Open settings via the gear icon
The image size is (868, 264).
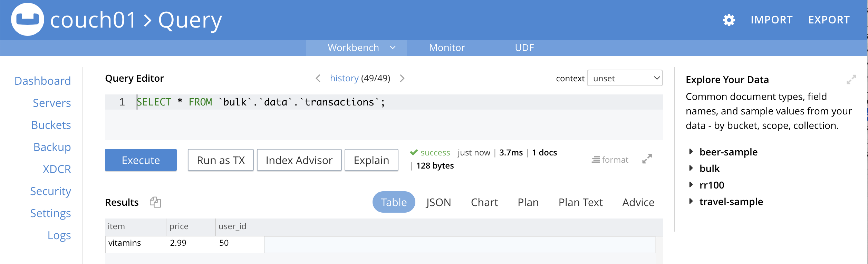pos(729,20)
